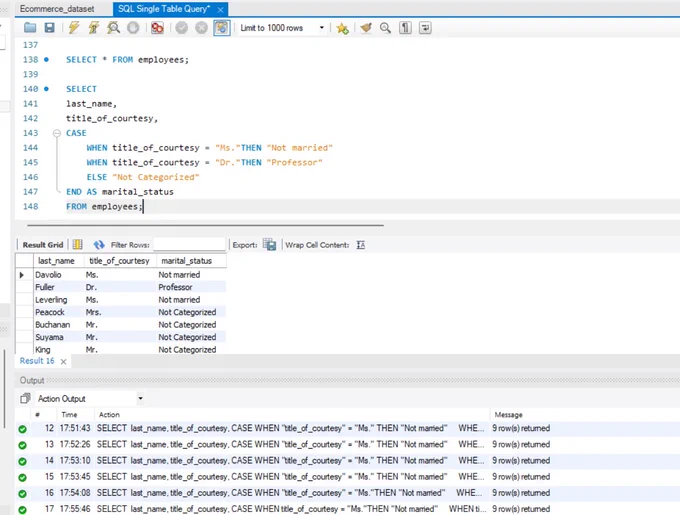Viewport: 680px width, 515px height.
Task: Click the Message column header in Output
Action: click(508, 415)
